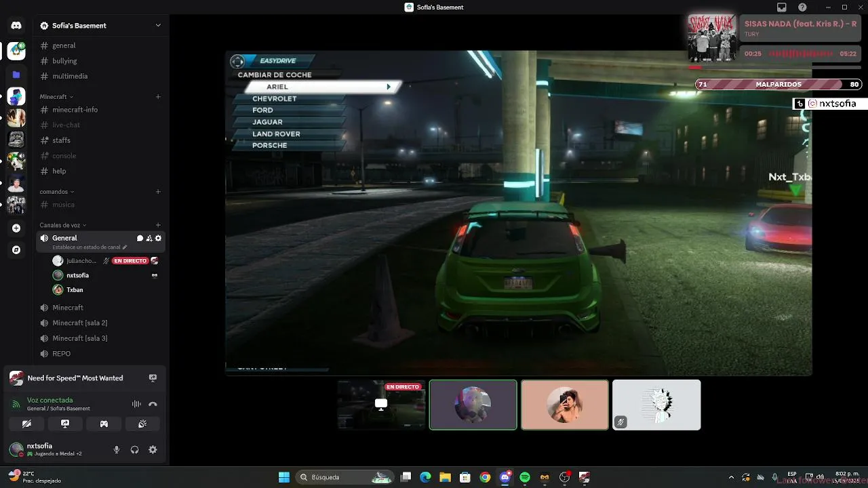Open Spotify from the taskbar

tap(525, 477)
